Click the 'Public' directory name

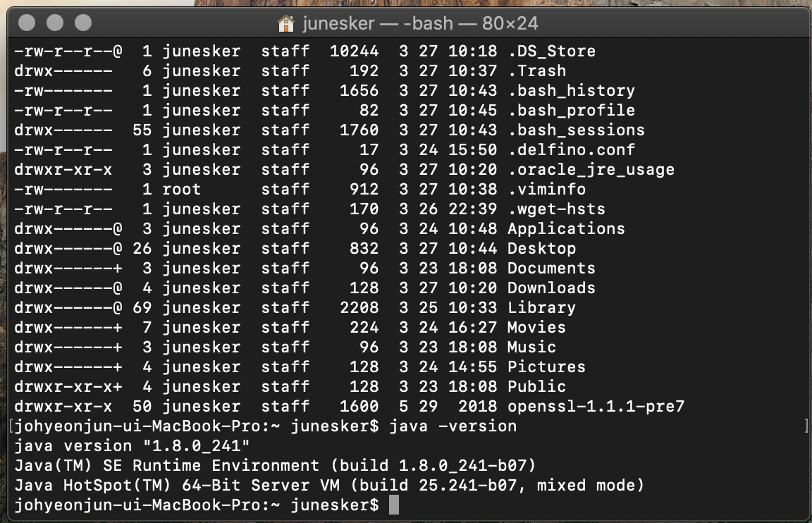click(537, 386)
